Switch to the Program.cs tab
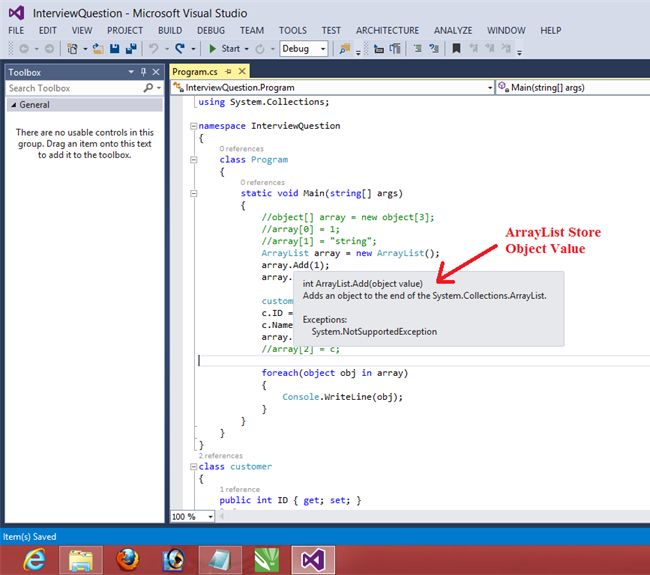The height and width of the screenshot is (575, 650). click(x=194, y=72)
